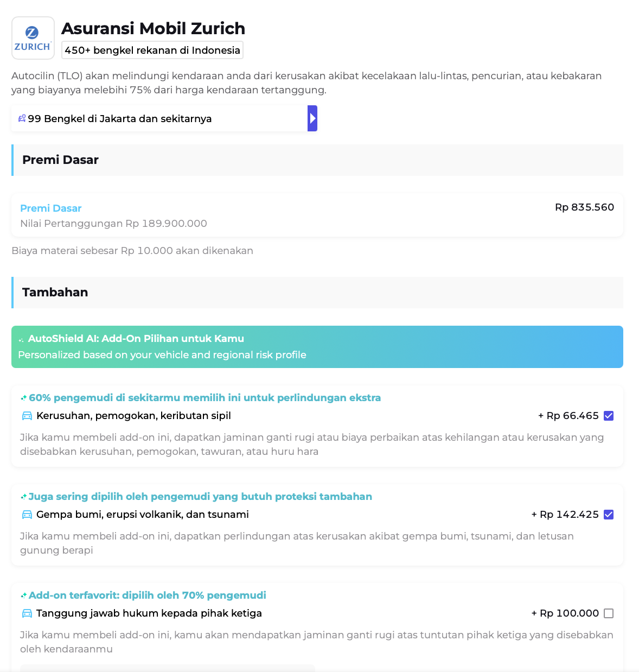Click the Zurich logo thumbnail

tap(33, 38)
